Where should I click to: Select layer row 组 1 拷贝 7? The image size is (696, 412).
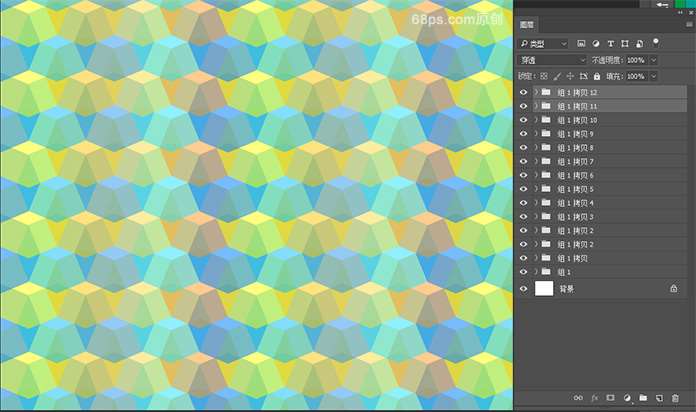pyautogui.click(x=609, y=161)
